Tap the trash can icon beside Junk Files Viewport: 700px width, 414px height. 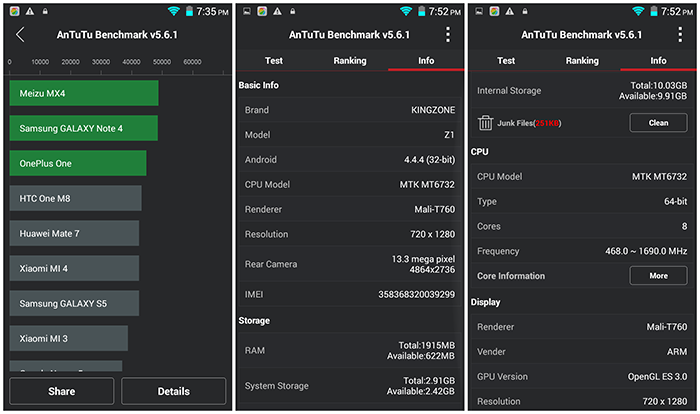click(x=486, y=123)
